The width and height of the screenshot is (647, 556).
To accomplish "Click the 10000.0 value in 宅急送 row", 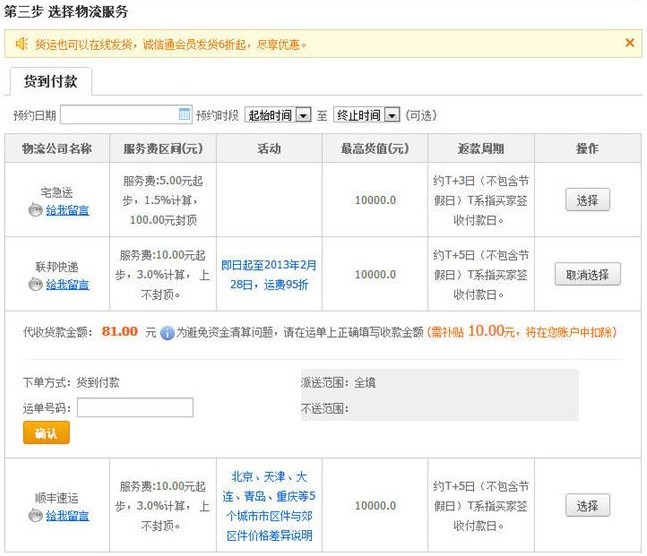I will click(x=375, y=200).
